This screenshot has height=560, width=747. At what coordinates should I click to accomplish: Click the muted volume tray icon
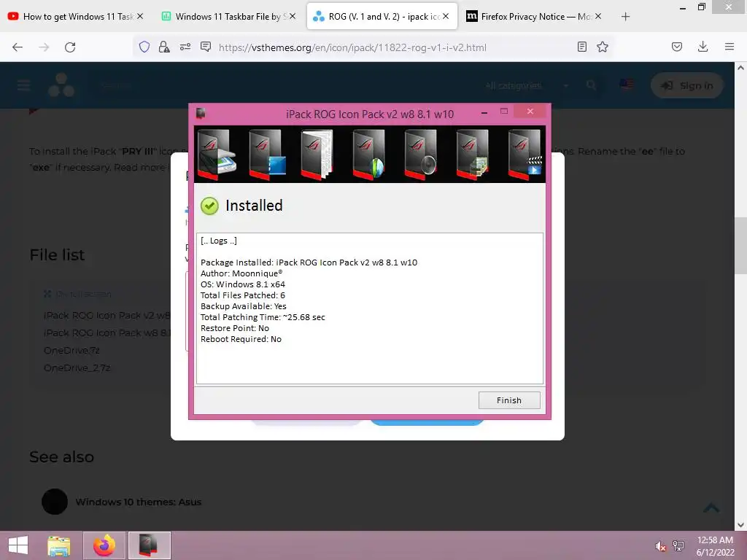point(660,546)
